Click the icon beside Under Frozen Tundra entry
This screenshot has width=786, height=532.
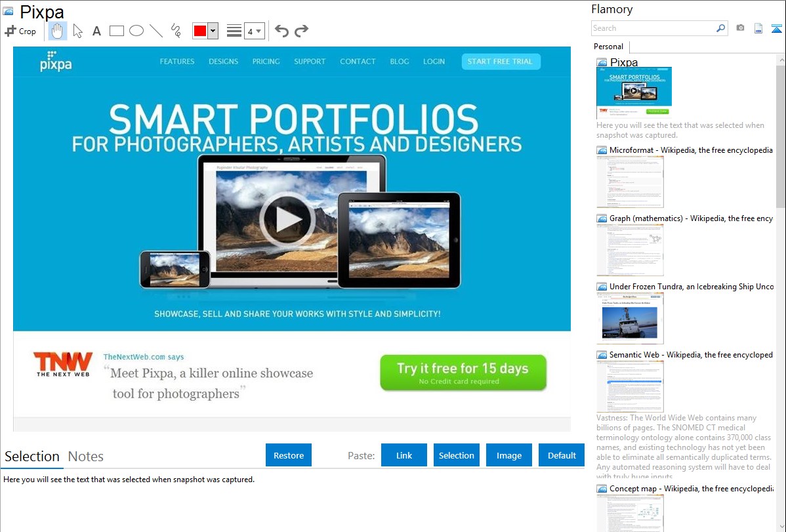click(x=602, y=286)
